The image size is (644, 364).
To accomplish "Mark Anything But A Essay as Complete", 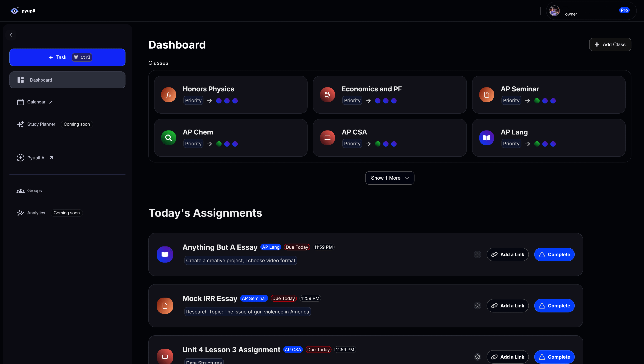I will point(554,254).
